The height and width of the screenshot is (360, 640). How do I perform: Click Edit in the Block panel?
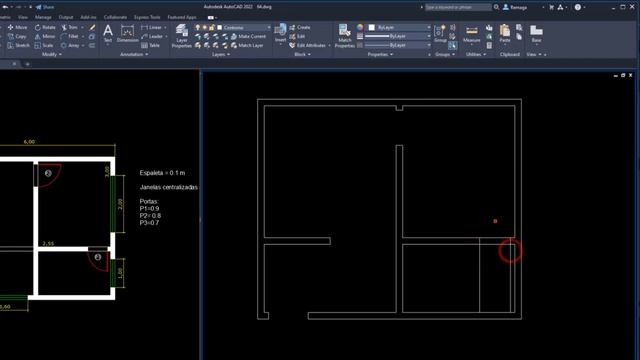tap(297, 36)
